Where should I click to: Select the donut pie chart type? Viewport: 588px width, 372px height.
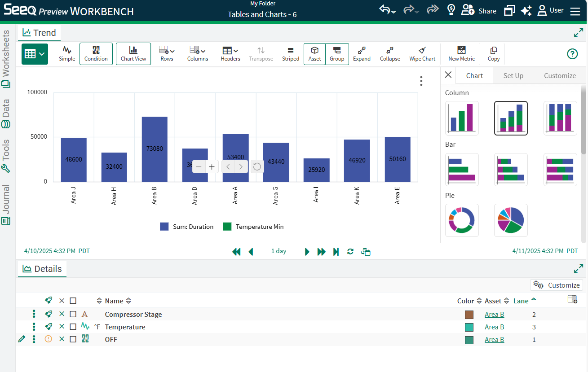[462, 220]
